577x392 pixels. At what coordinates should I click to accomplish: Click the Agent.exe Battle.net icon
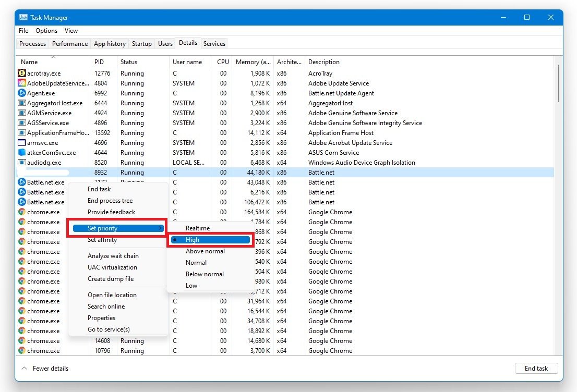coord(22,93)
